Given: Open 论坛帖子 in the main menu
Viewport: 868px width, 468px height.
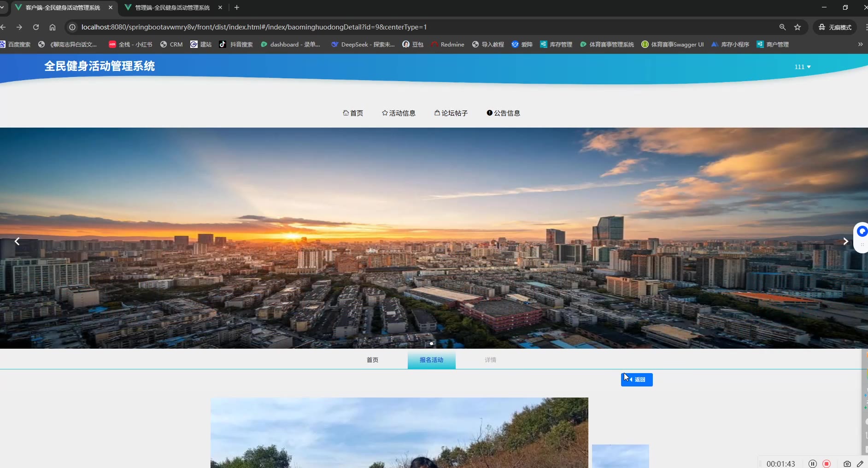Looking at the screenshot, I should pyautogui.click(x=451, y=113).
